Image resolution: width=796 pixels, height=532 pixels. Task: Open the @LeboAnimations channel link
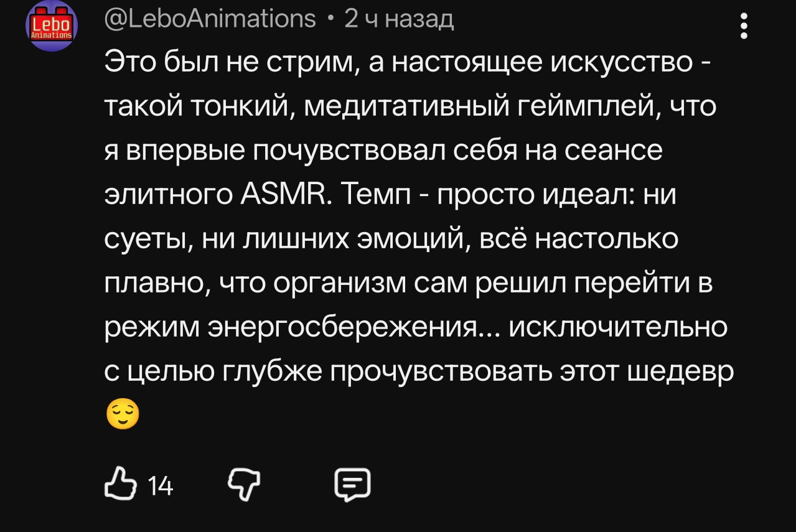pyautogui.click(x=210, y=19)
